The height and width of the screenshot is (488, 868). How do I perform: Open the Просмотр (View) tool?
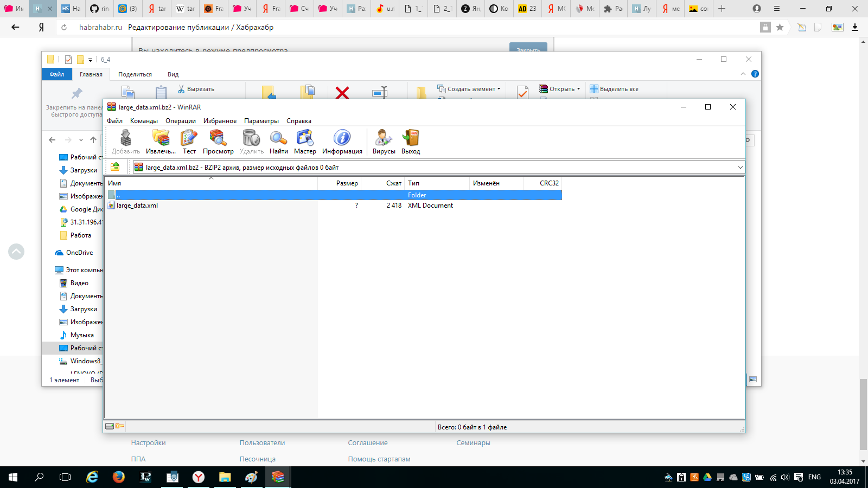point(218,142)
